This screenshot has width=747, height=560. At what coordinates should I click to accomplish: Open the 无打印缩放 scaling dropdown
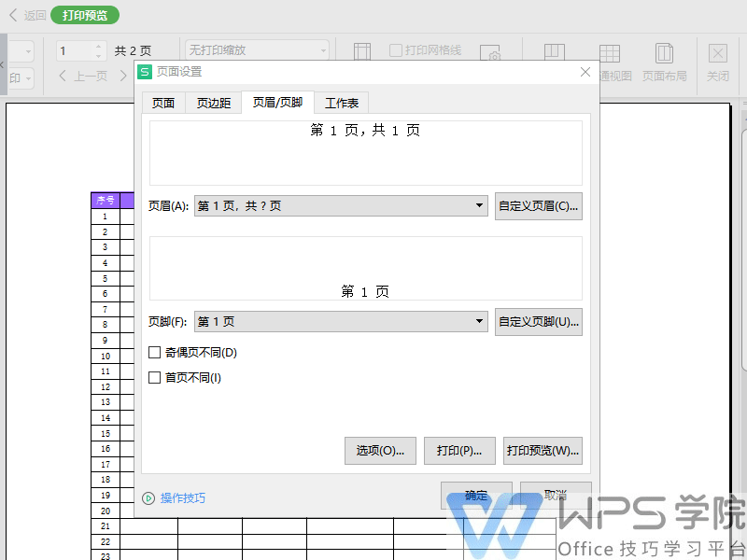(258, 50)
